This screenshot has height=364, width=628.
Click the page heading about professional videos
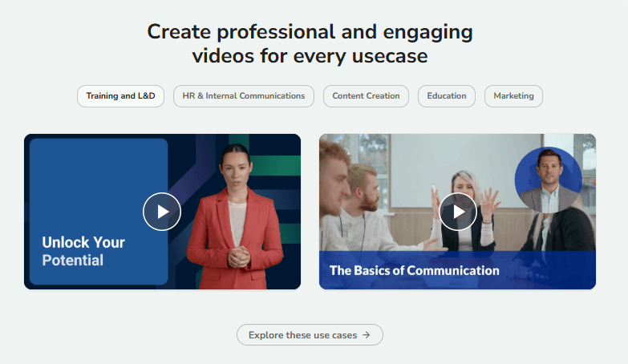pos(310,44)
